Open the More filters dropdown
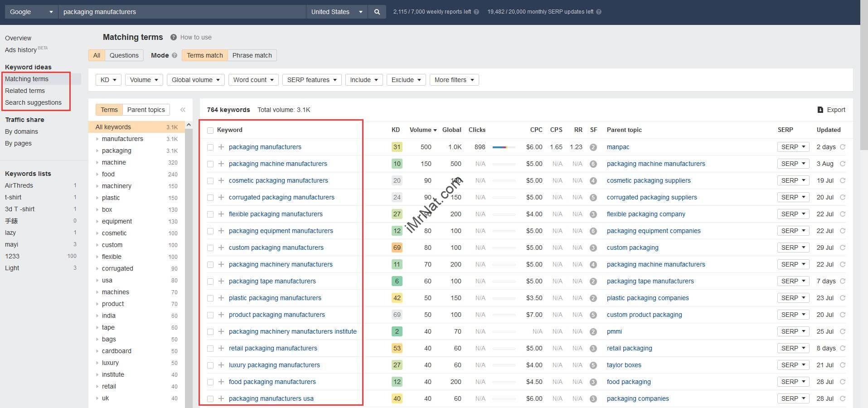This screenshot has height=408, width=868. pos(454,80)
